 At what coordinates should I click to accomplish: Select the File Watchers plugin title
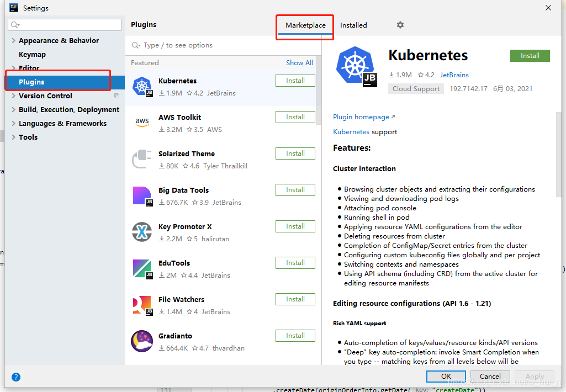point(181,300)
